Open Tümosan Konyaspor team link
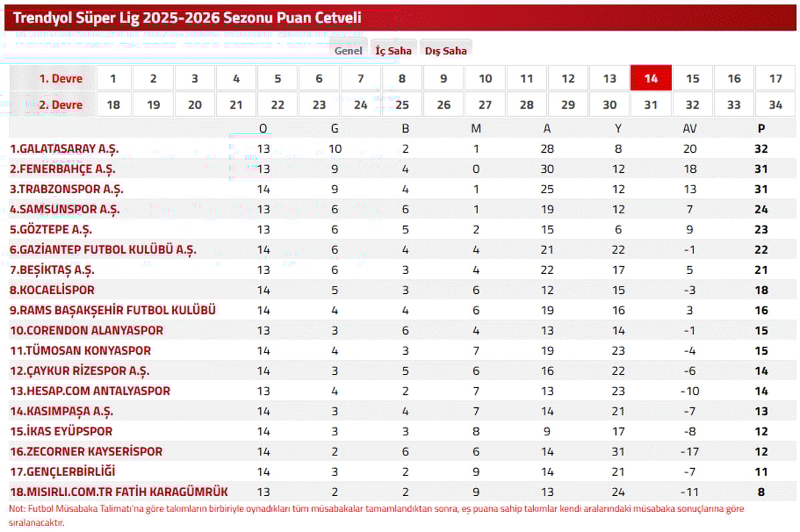Image resolution: width=800 pixels, height=532 pixels. 80,351
